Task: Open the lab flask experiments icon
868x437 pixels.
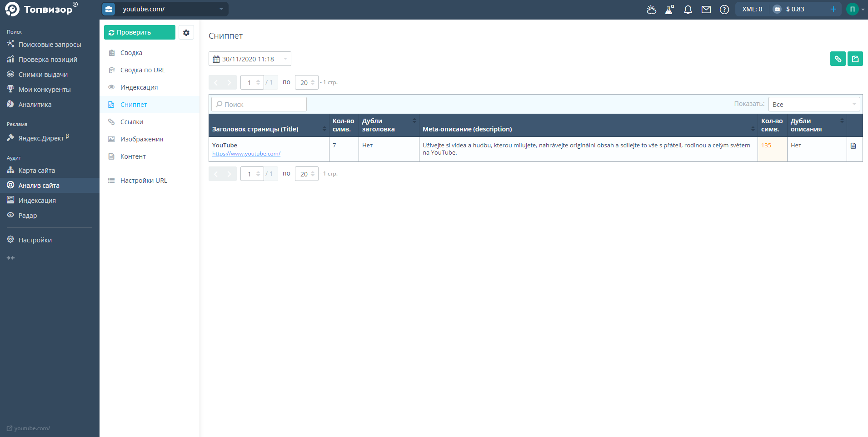Action: point(669,10)
